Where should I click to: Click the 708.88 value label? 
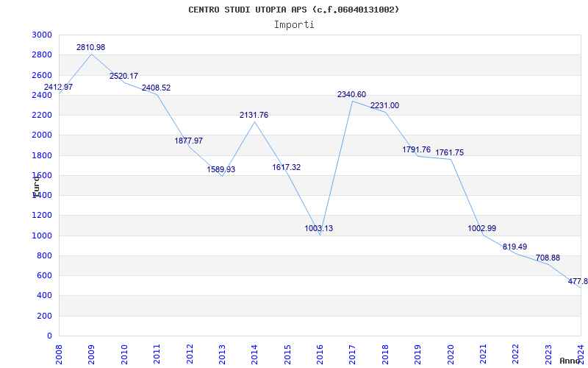point(548,258)
